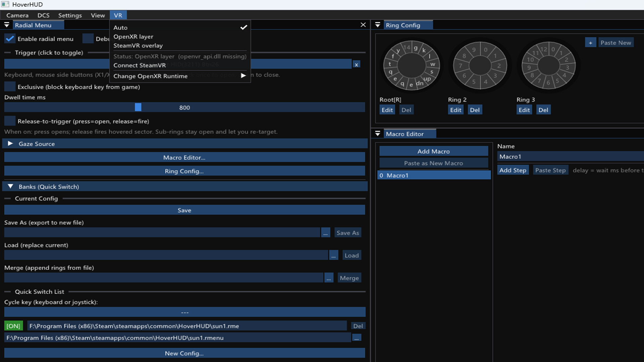Click Edit under Ring 2
Screen dimensions: 644x362
coord(455,110)
